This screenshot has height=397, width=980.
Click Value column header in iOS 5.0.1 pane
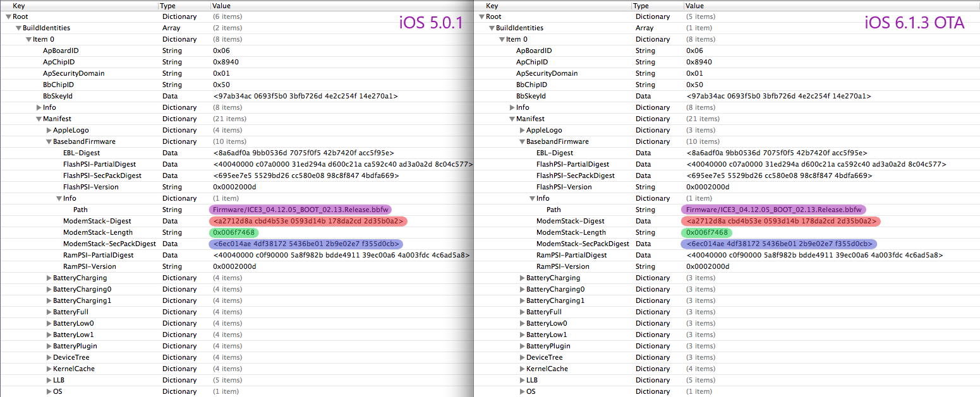[x=342, y=5]
